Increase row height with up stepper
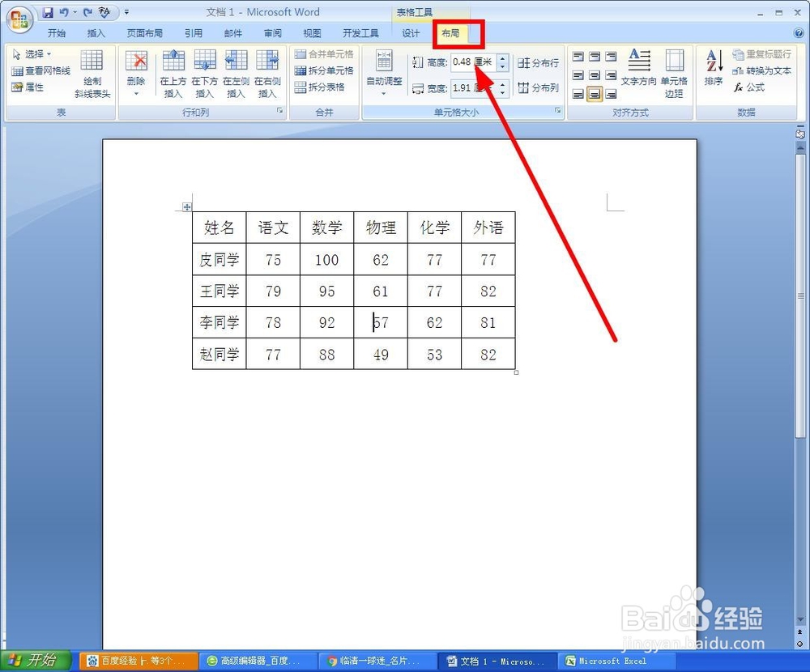 coord(503,58)
